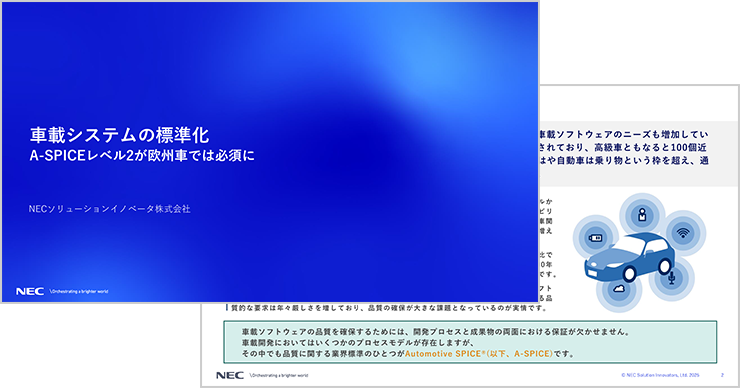Click line 質的な要求は年々厳しさを増しており
Image resolution: width=740 pixels, height=388 pixels.
[x=389, y=308]
